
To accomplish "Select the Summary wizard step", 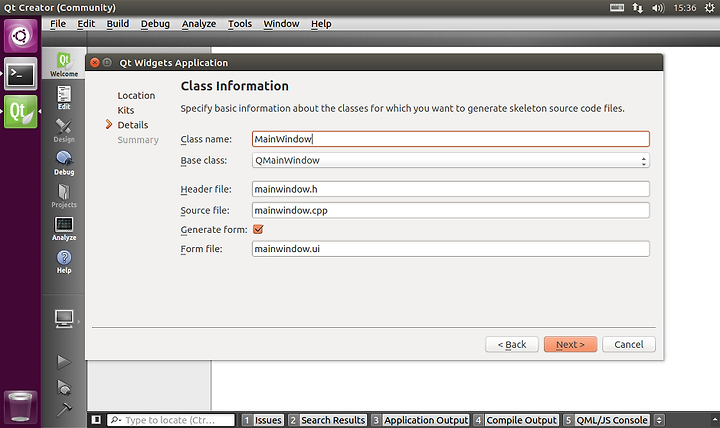I will coord(138,140).
